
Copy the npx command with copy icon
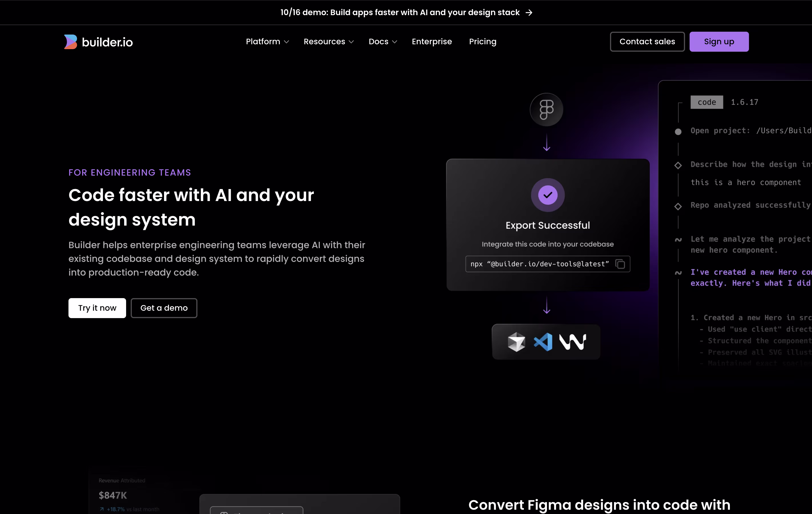tap(620, 264)
